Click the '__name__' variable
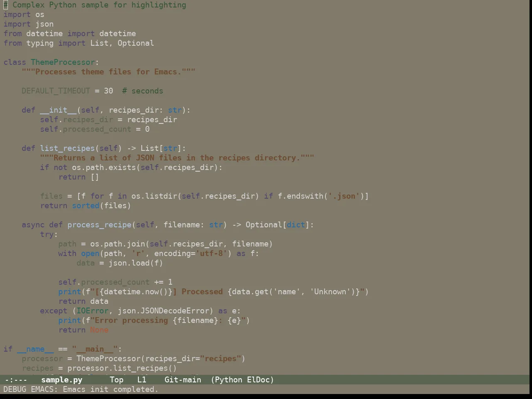 pyautogui.click(x=35, y=349)
